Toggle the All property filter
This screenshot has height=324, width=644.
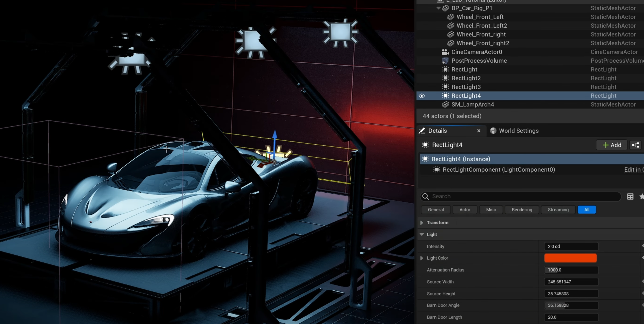(587, 210)
